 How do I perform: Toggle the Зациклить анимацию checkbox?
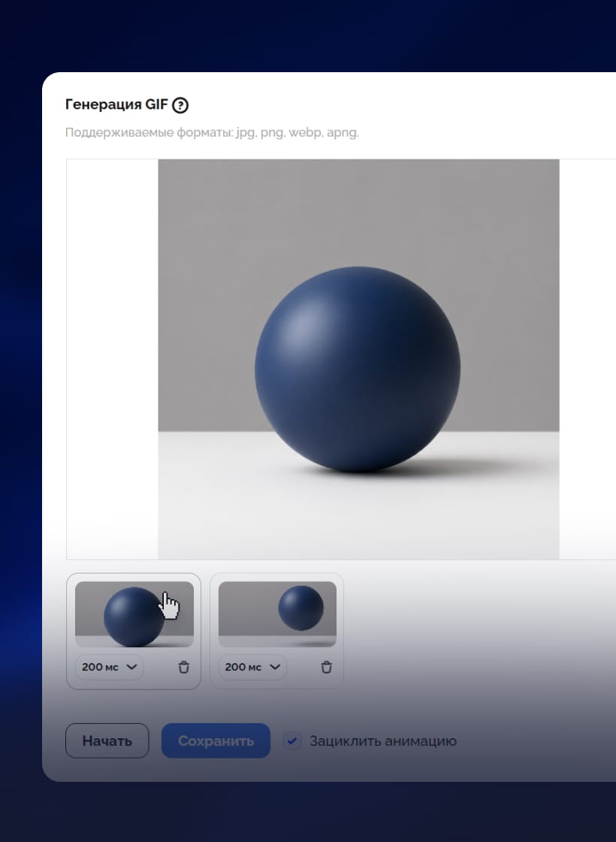[x=292, y=741]
